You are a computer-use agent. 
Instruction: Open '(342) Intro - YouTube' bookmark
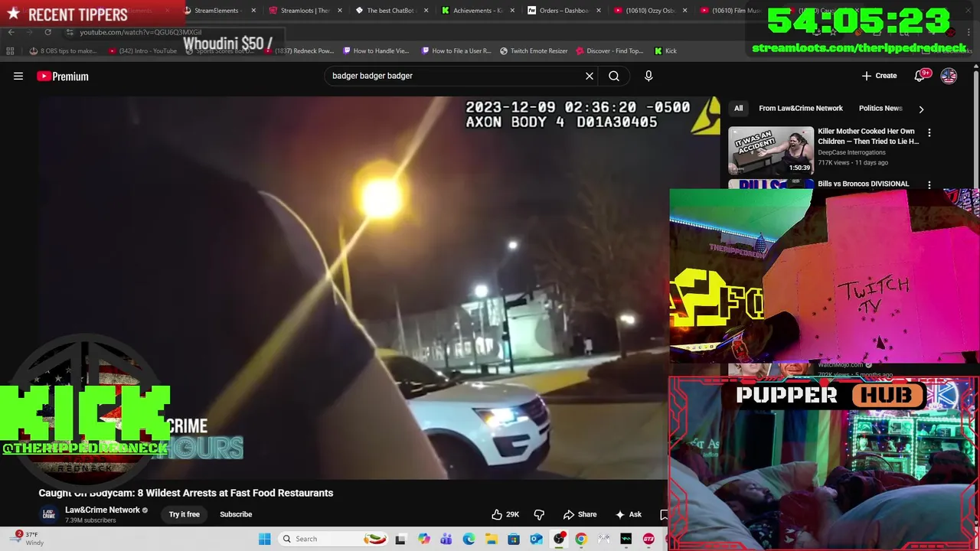coord(142,51)
